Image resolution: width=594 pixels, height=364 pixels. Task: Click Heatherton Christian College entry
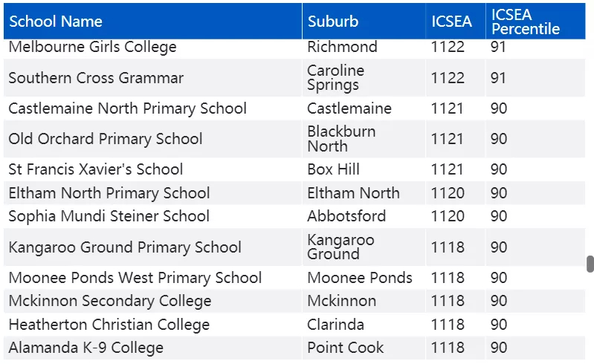pyautogui.click(x=109, y=325)
